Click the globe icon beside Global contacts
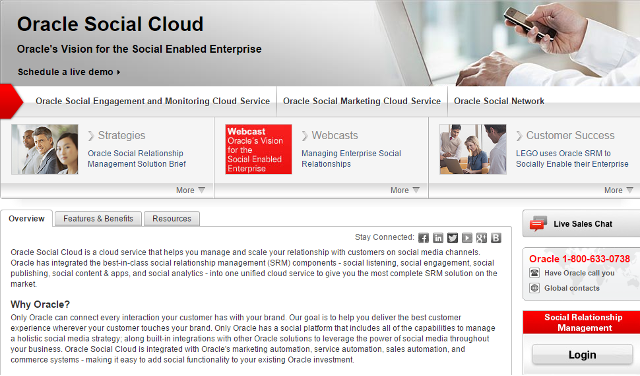 [x=534, y=288]
